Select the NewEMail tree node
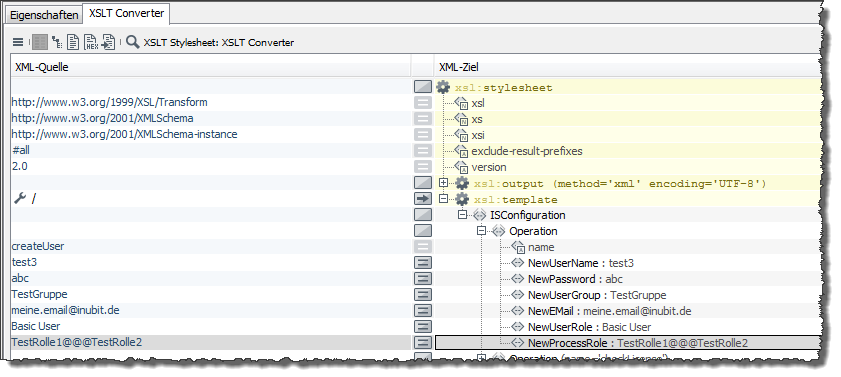The width and height of the screenshot is (841, 377). pyautogui.click(x=609, y=311)
